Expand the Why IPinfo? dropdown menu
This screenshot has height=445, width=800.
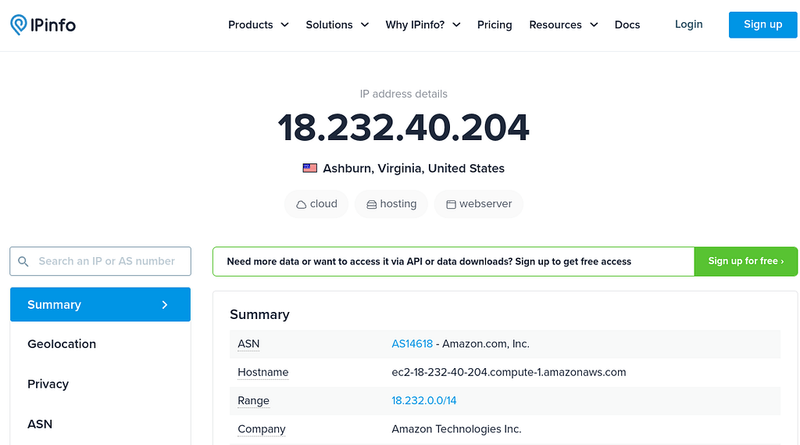coord(423,24)
